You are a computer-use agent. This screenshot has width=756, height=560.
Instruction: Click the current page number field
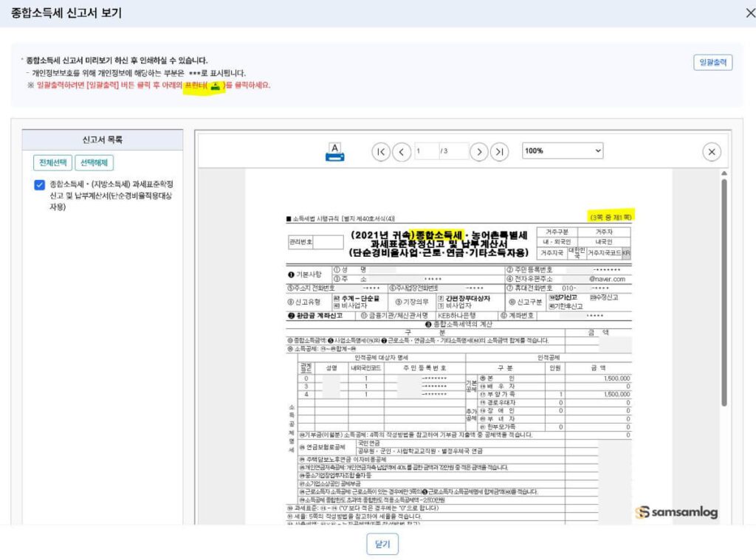pyautogui.click(x=425, y=151)
